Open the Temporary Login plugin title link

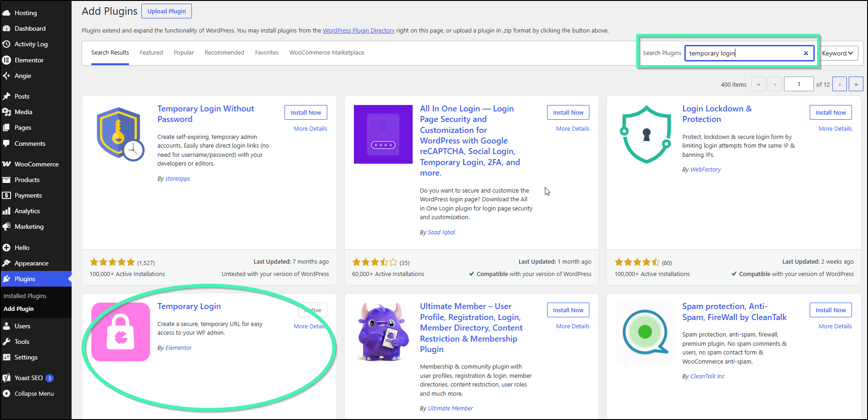click(x=189, y=306)
